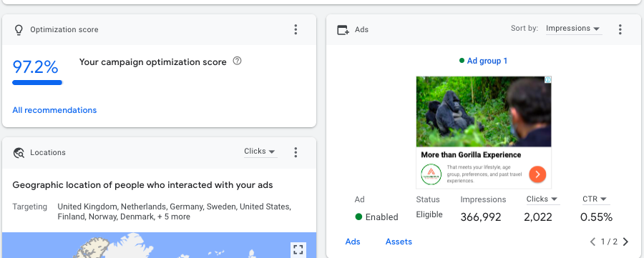Click the 0.55% CTR value

tap(596, 217)
